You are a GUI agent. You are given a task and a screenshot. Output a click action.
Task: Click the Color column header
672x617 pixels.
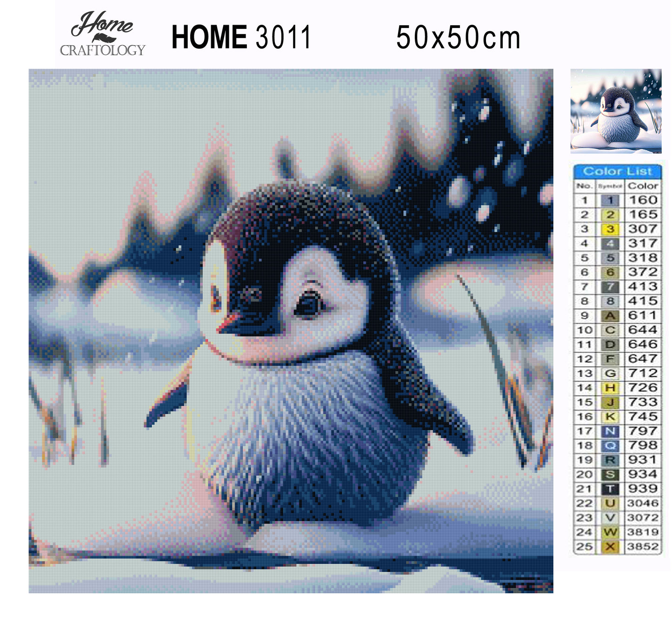coord(643,186)
